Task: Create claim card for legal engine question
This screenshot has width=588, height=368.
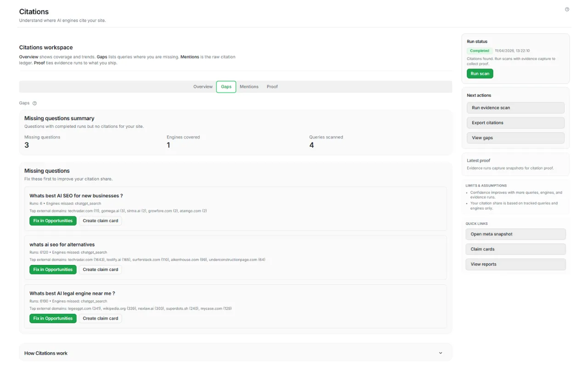Action: pyautogui.click(x=101, y=318)
